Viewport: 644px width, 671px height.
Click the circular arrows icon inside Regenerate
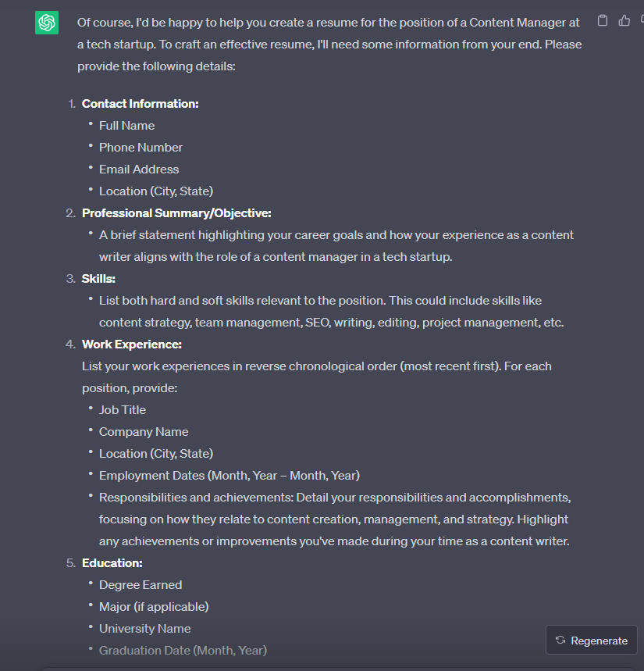tap(560, 641)
